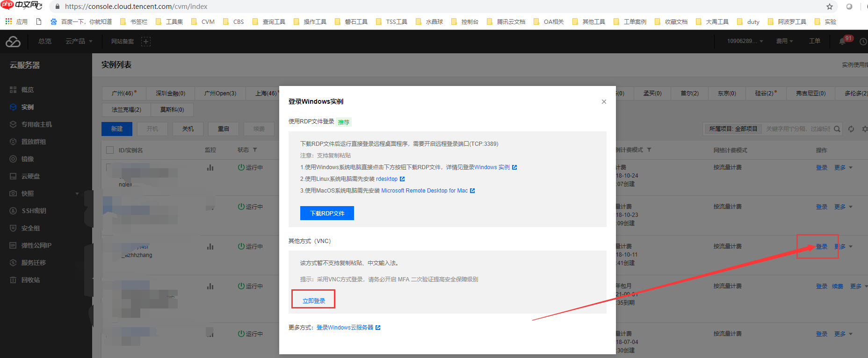Switch to the 首尔(2) region tab
The image size is (868, 358).
689,93
